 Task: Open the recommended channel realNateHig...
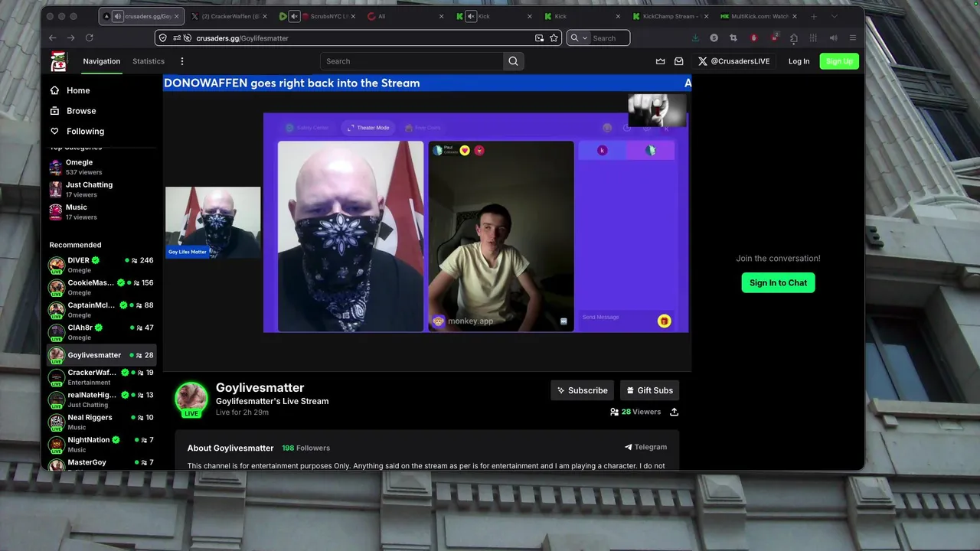102,399
